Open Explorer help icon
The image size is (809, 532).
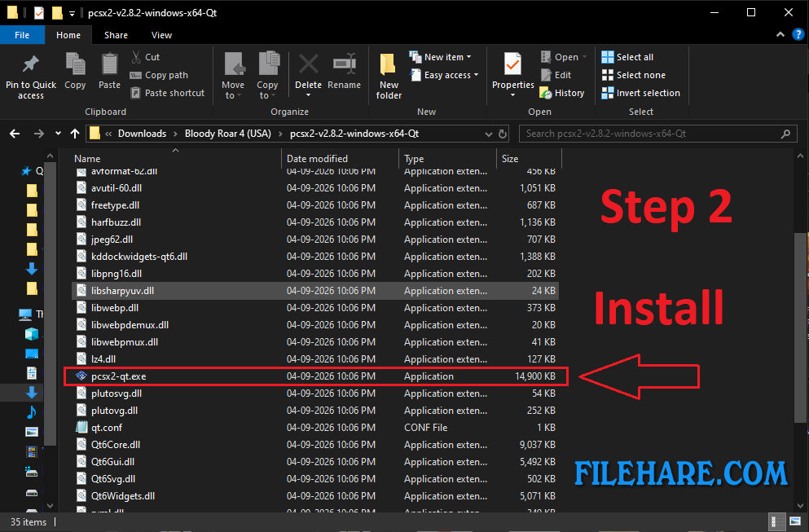(x=798, y=34)
